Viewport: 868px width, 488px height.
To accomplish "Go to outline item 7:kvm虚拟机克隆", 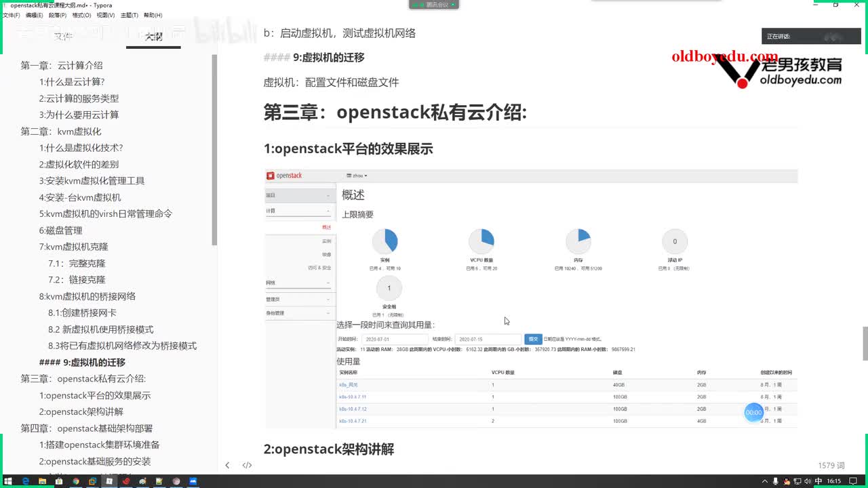I will pos(73,247).
